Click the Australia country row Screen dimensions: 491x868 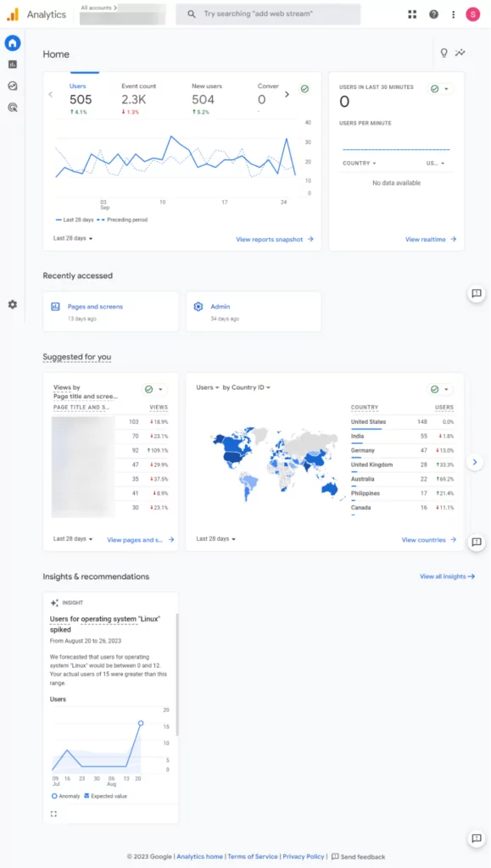(402, 480)
